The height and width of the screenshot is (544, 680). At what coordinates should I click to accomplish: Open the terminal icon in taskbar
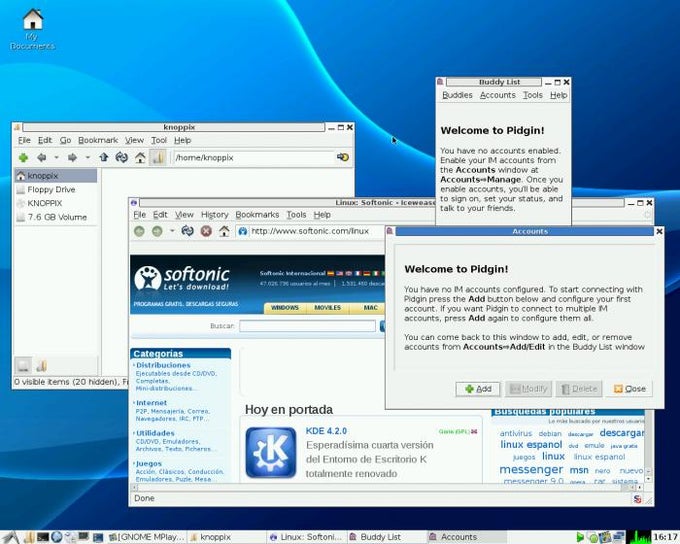tap(42, 537)
